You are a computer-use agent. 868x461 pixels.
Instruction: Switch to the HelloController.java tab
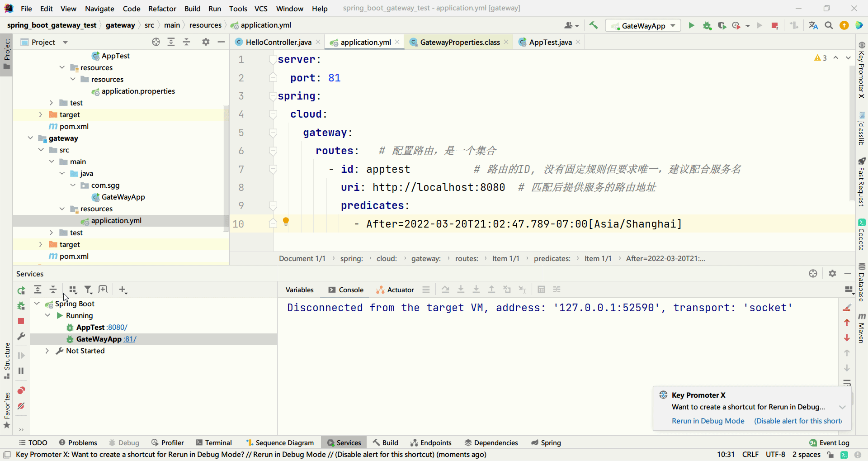click(278, 42)
